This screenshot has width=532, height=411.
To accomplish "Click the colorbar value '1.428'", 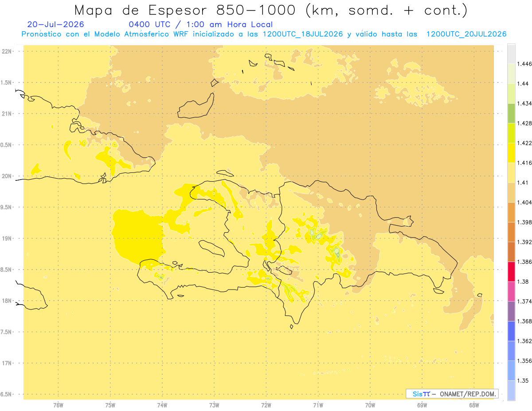I will (524, 123).
